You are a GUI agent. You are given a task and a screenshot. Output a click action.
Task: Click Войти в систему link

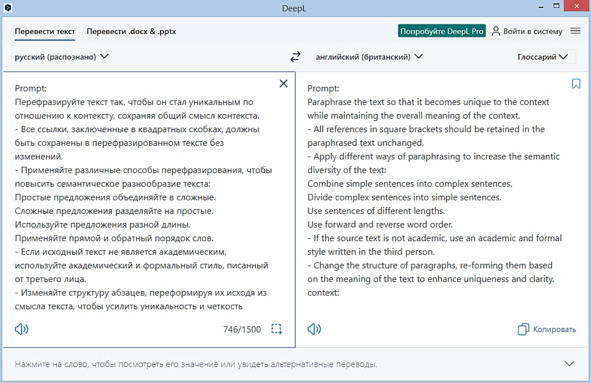(533, 31)
